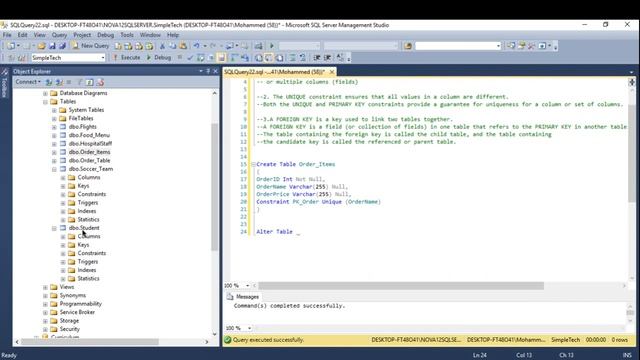Viewport: 640px width, 360px height.
Task: Collapse the Tables folder node
Action: (45, 102)
